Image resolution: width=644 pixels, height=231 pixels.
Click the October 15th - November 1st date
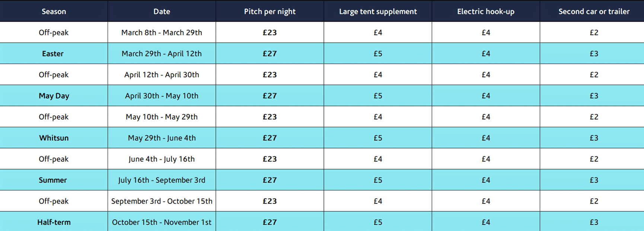click(162, 222)
